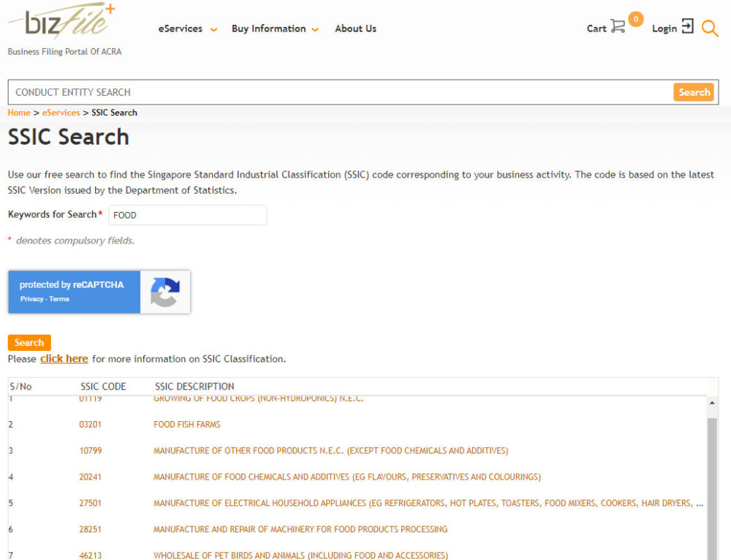Click the 'click here' SSIC information link
Viewport: 731px width, 560px height.
pyautogui.click(x=64, y=358)
